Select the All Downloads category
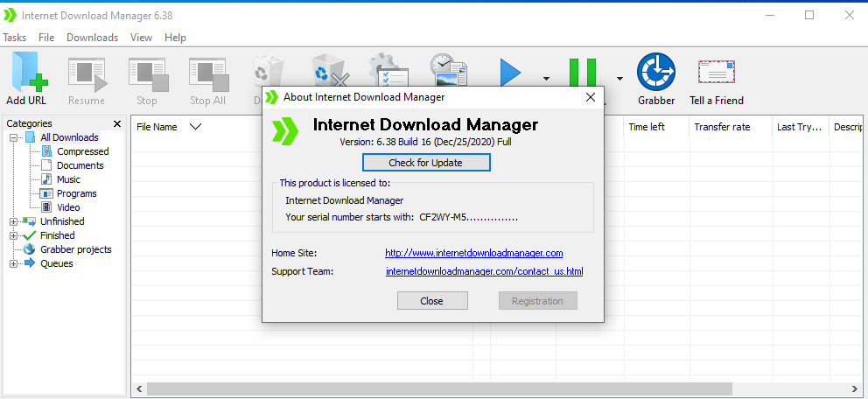Viewport: 868px width, 399px height. tap(69, 137)
